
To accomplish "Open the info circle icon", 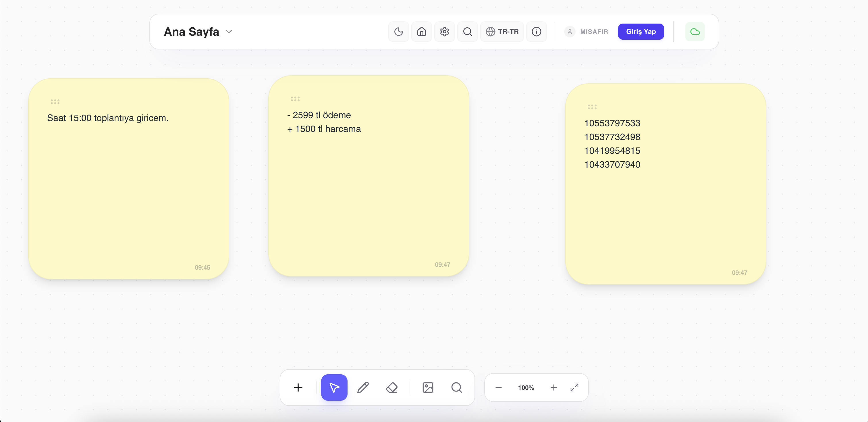I will pos(536,32).
